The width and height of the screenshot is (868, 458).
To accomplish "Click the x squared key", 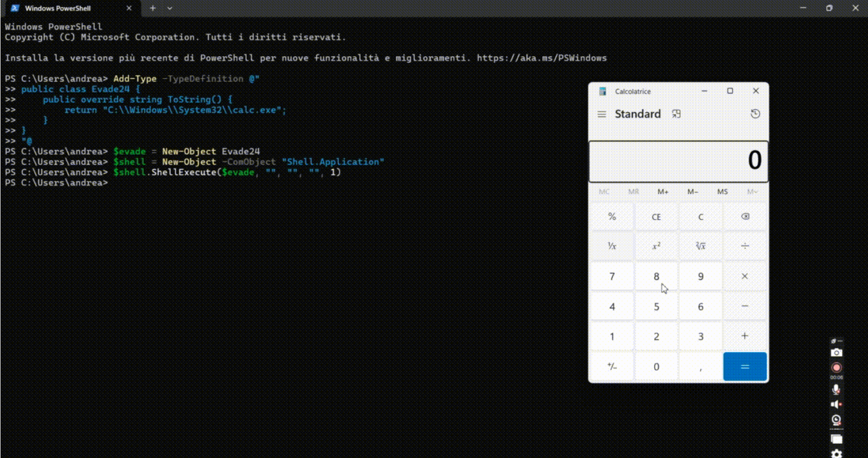I will coord(656,246).
